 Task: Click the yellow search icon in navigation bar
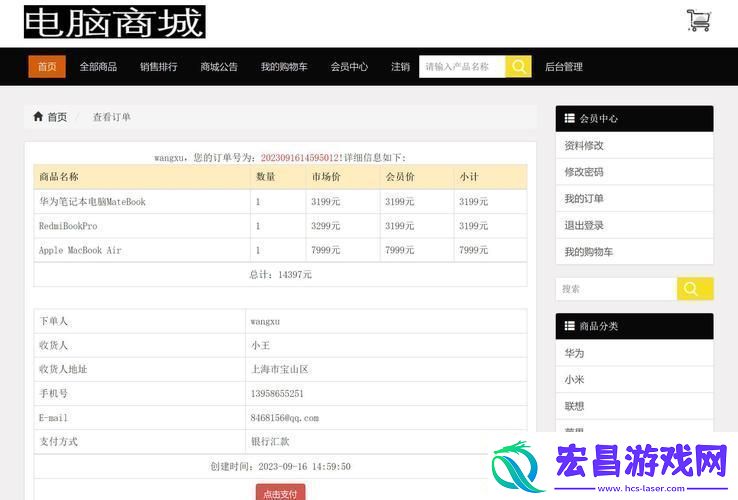click(518, 66)
